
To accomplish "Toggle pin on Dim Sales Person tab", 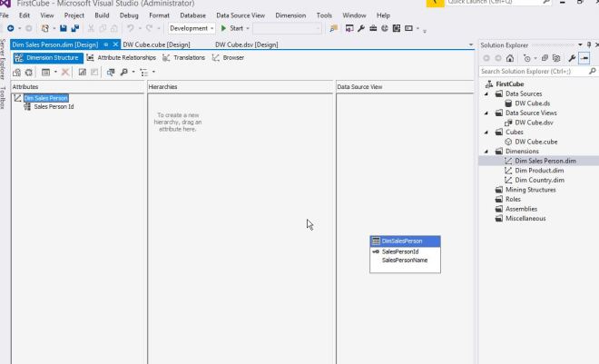I will point(105,44).
